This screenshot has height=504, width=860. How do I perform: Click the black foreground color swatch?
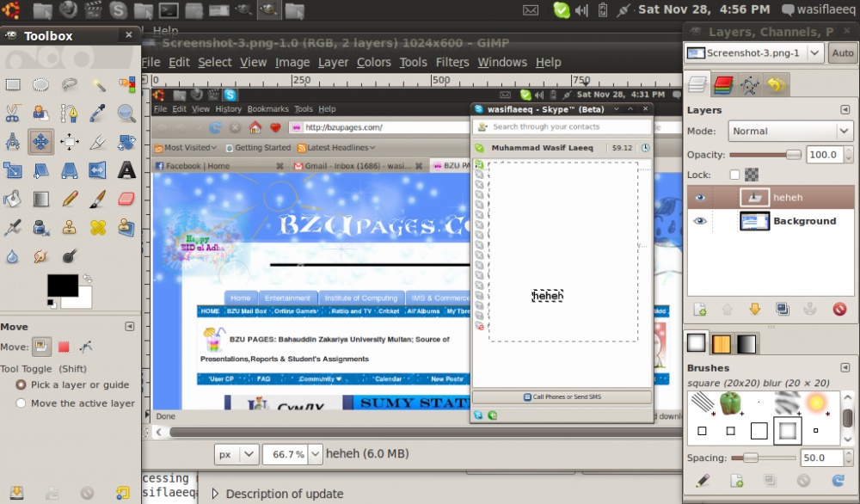[61, 286]
